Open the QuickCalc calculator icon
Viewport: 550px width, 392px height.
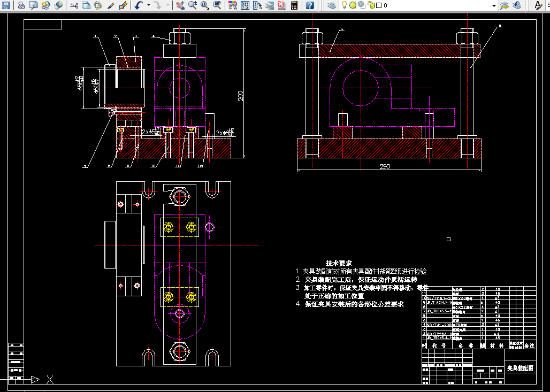(x=294, y=5)
